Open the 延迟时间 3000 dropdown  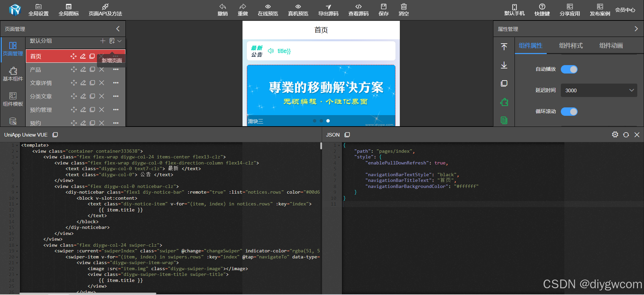599,90
